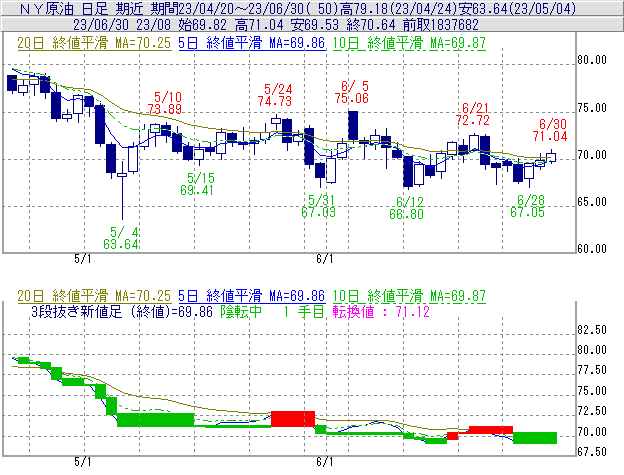Click the 1 手目 indicator text
The width and height of the screenshot is (624, 475).
pyautogui.click(x=304, y=311)
